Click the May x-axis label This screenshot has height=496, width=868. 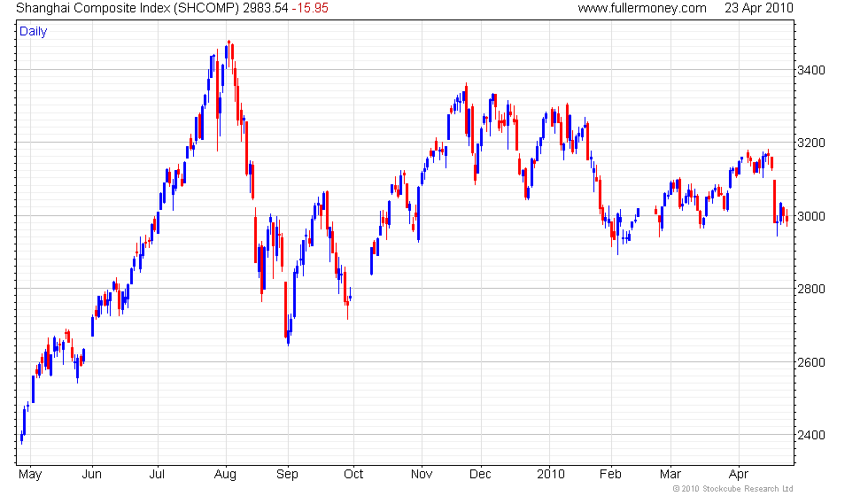(x=30, y=475)
